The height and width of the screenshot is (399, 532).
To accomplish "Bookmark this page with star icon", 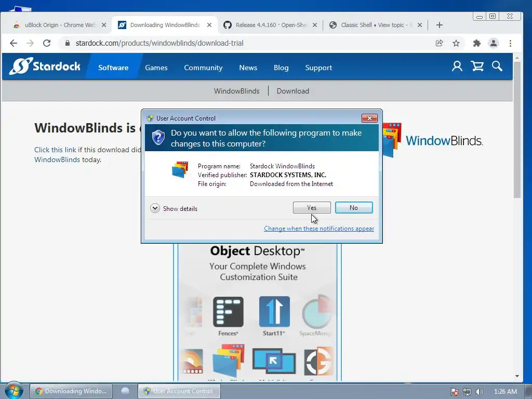I will (x=456, y=43).
